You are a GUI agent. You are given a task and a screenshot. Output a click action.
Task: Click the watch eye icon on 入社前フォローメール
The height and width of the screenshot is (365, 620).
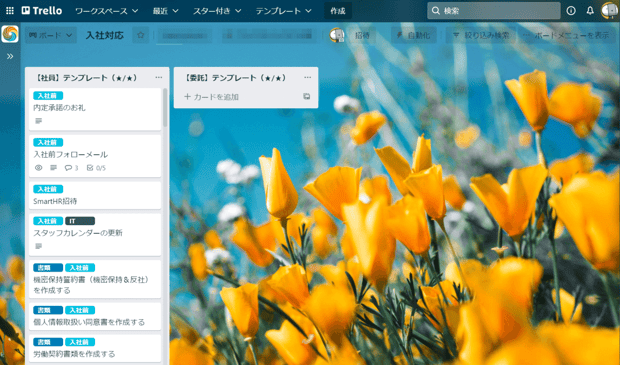(x=38, y=168)
